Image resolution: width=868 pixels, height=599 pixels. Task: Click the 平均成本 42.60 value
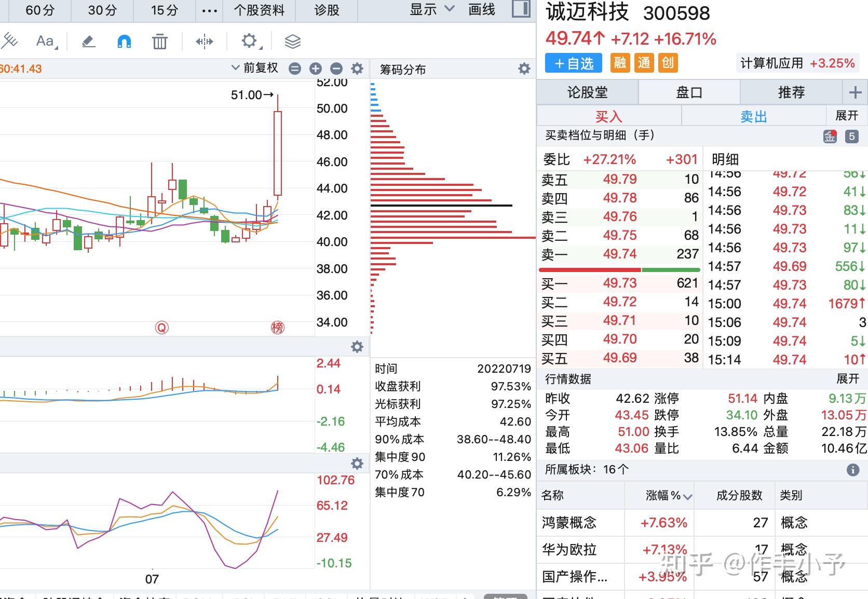515,422
